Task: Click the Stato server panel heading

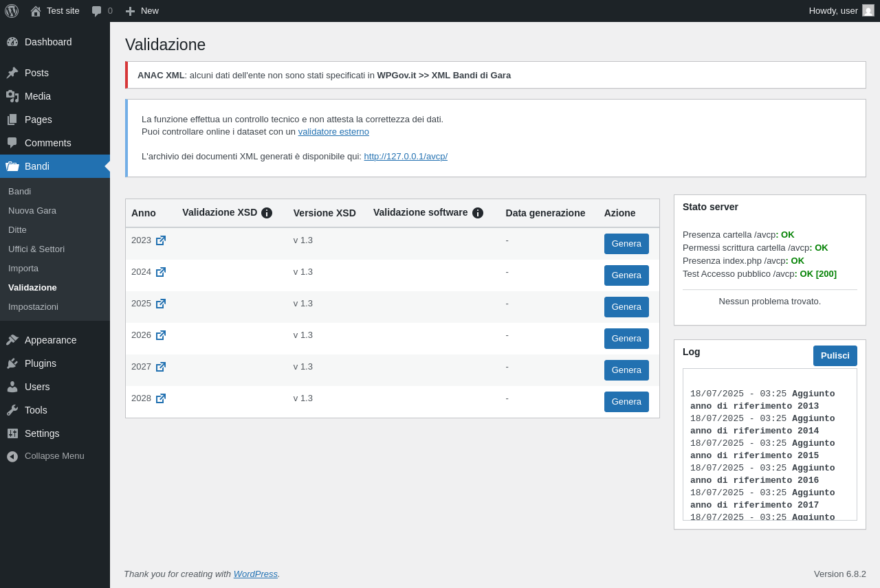Action: pyautogui.click(x=710, y=207)
